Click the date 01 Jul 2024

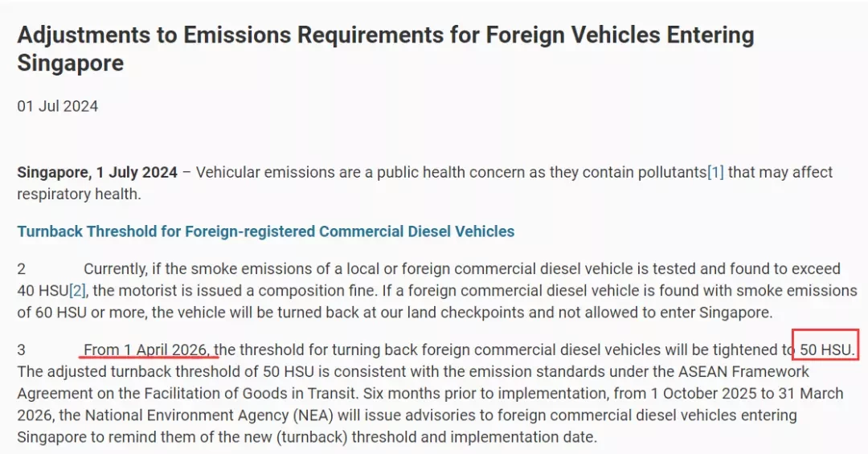coord(58,106)
